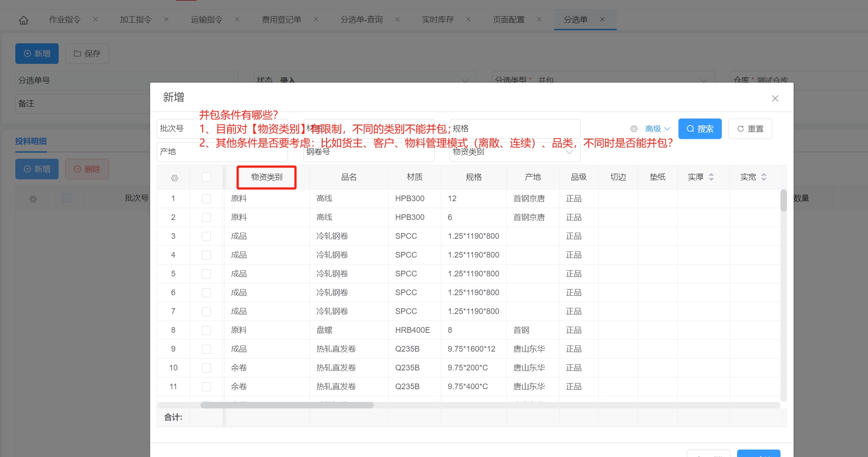Sort by 实宽 column arrows
The width and height of the screenshot is (868, 457).
764,177
